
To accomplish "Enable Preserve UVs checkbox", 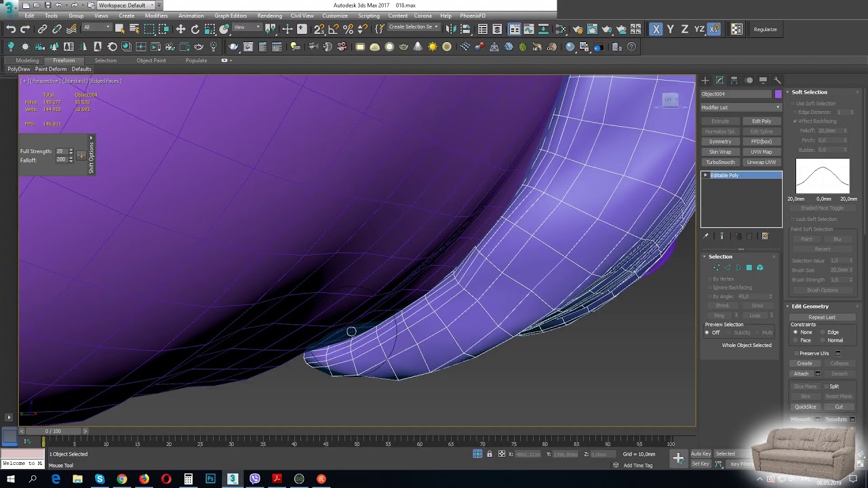I will pos(796,353).
